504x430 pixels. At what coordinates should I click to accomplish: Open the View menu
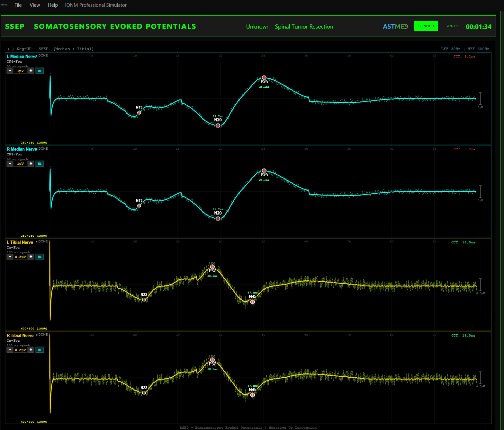click(x=35, y=5)
